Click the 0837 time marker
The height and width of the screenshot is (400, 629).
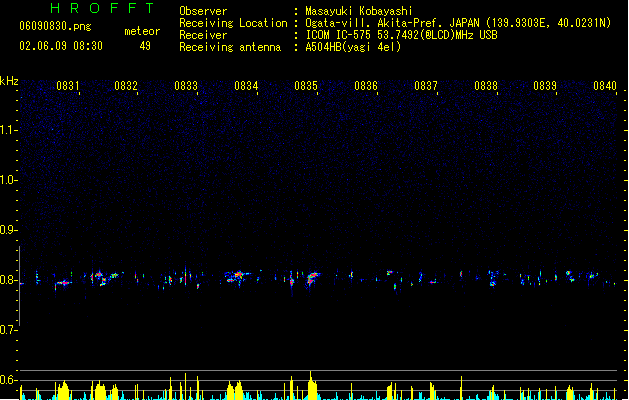tap(426, 86)
